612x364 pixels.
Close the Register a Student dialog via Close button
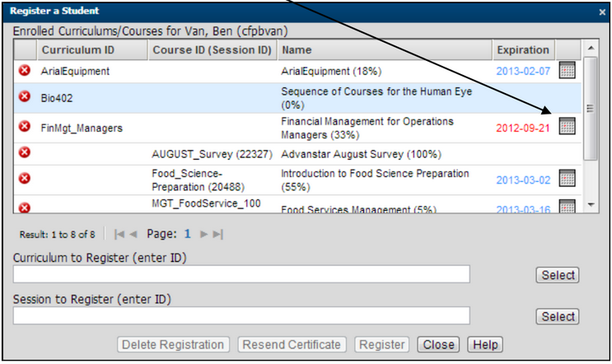coord(438,344)
